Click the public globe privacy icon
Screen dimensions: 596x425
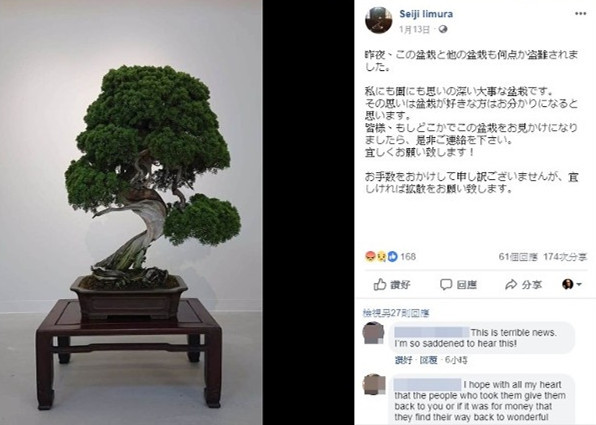[x=443, y=29]
